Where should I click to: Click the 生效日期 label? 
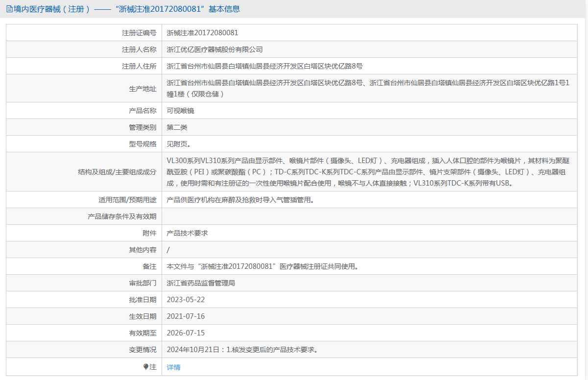(143, 316)
